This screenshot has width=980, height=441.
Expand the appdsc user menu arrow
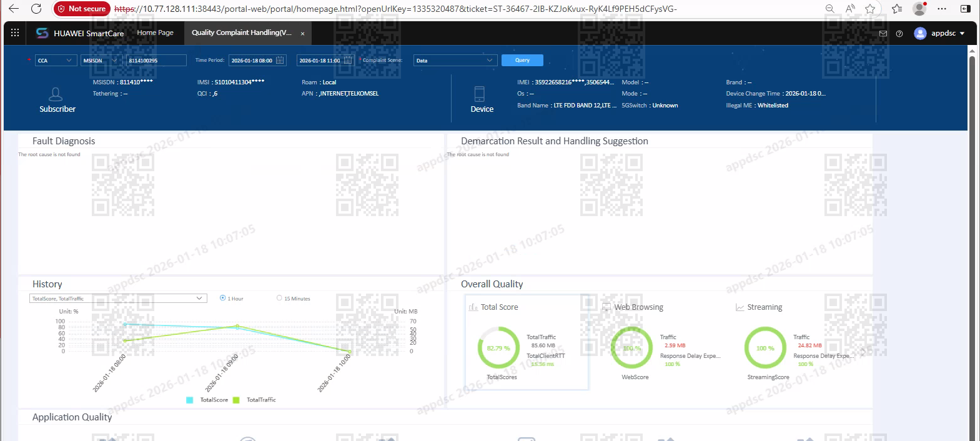pos(962,34)
